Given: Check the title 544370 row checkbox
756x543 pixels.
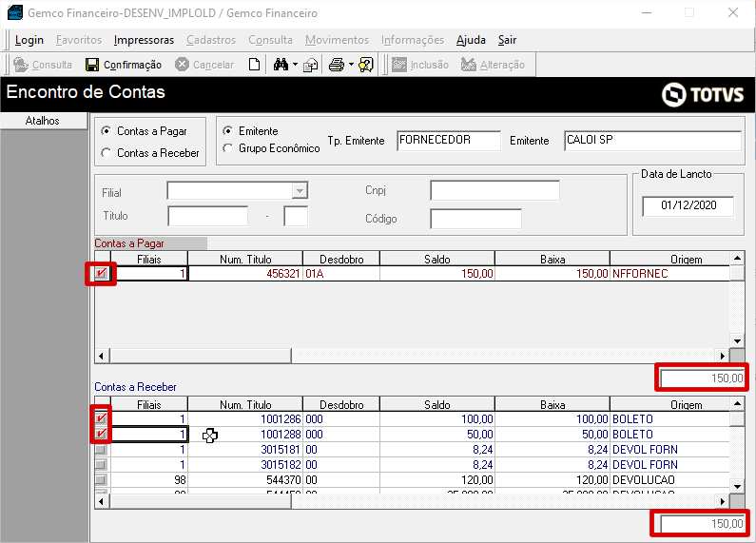Looking at the screenshot, I should coord(101,480).
